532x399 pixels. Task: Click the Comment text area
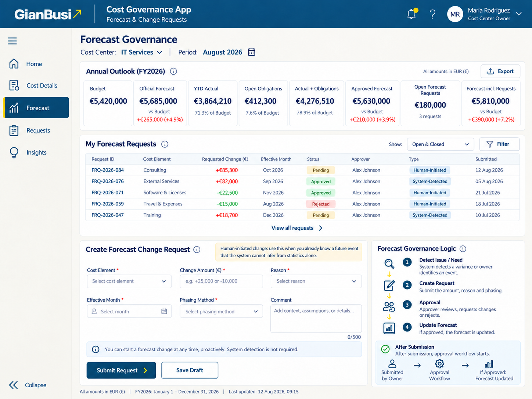click(316, 319)
